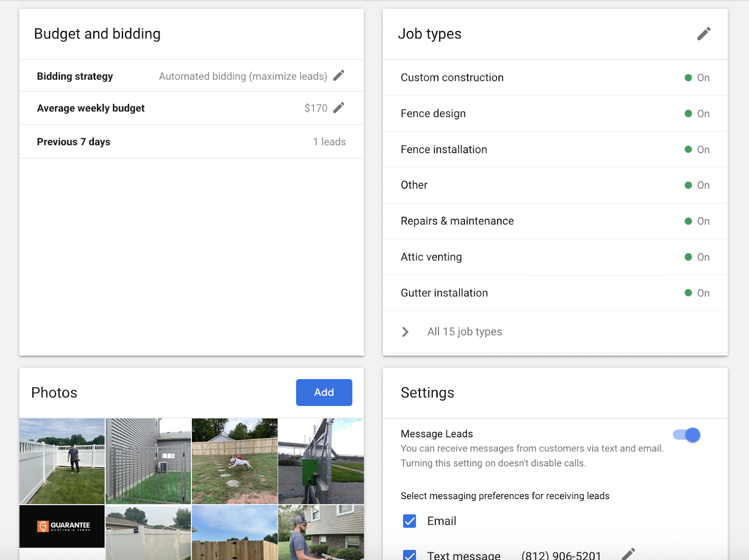Select Other job type row

(x=555, y=185)
